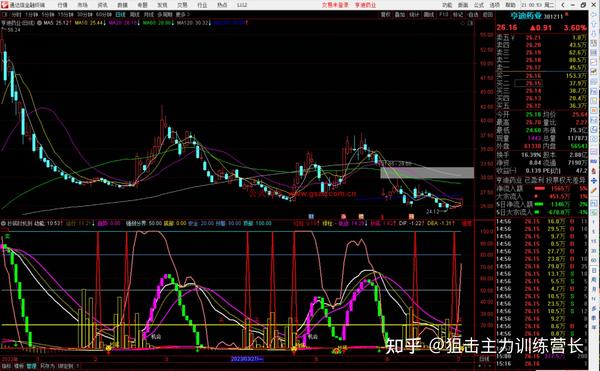
Task: Click the 标记 mark button
Action: (458, 15)
